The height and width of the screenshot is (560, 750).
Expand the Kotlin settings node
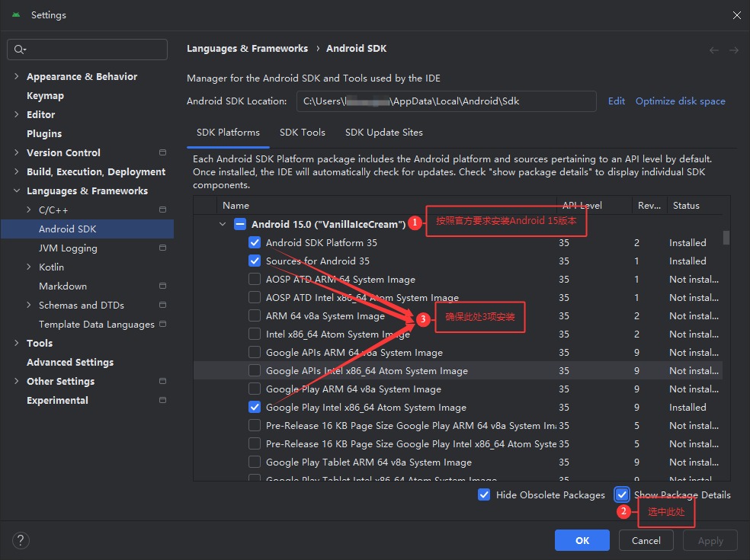29,267
